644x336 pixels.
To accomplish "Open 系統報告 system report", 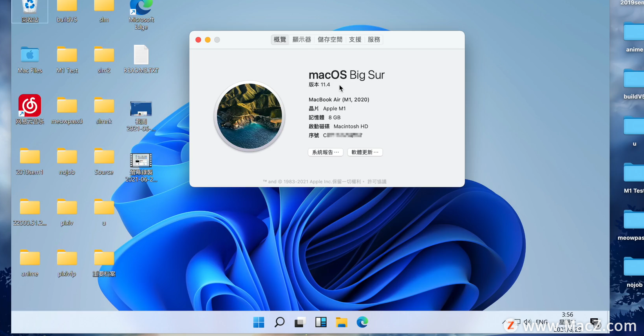I will (x=326, y=152).
